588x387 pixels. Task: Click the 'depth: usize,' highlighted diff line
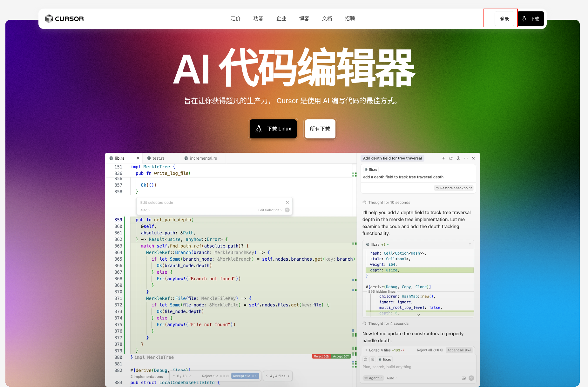click(420, 270)
